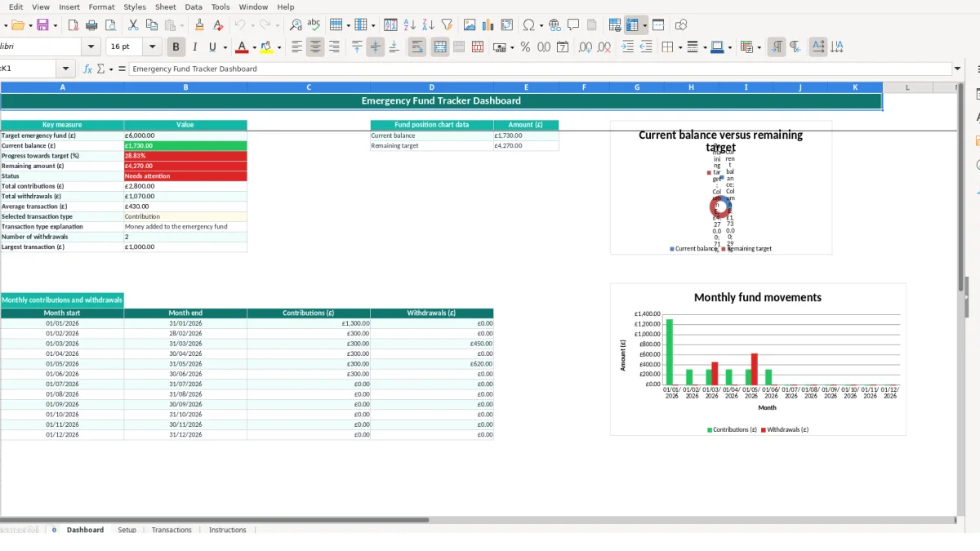
Task: Click the Undo arrow icon
Action: pos(240,25)
